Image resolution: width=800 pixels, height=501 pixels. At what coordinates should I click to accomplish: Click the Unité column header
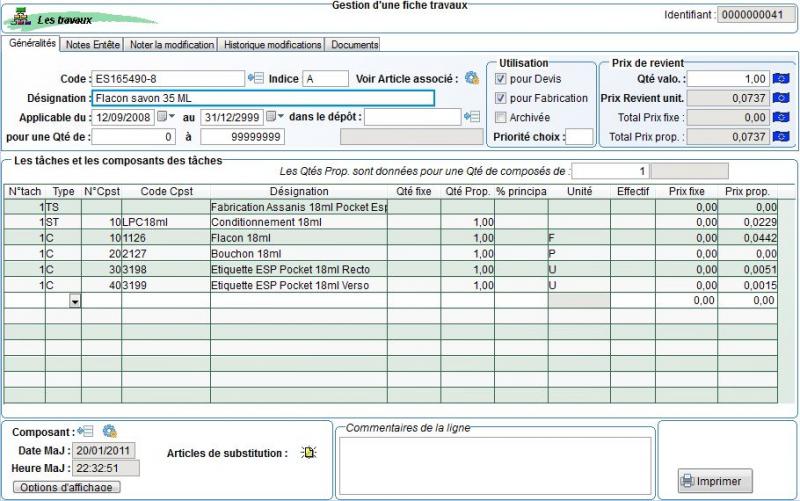pyautogui.click(x=580, y=191)
